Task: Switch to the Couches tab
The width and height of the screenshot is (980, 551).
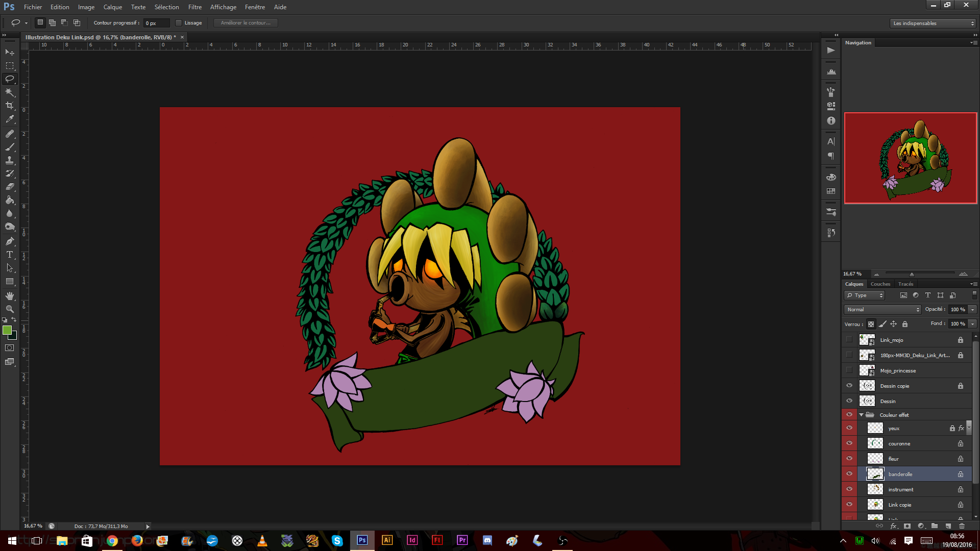Action: click(880, 284)
